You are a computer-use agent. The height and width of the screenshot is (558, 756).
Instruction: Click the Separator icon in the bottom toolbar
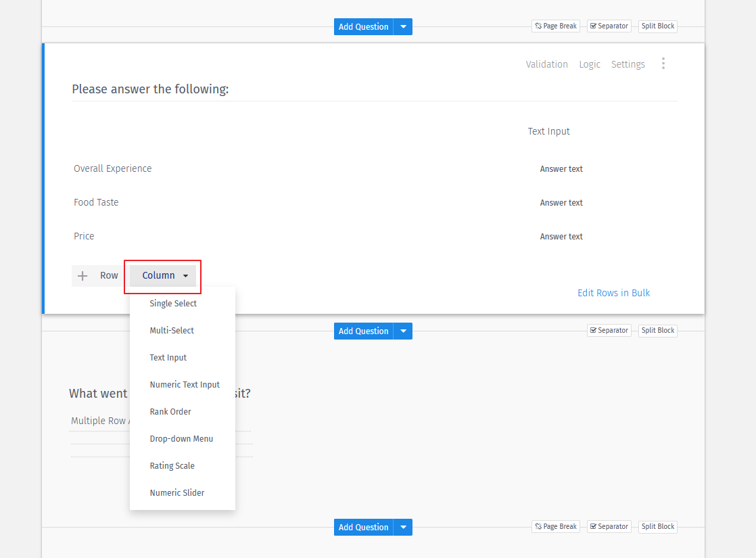click(609, 526)
